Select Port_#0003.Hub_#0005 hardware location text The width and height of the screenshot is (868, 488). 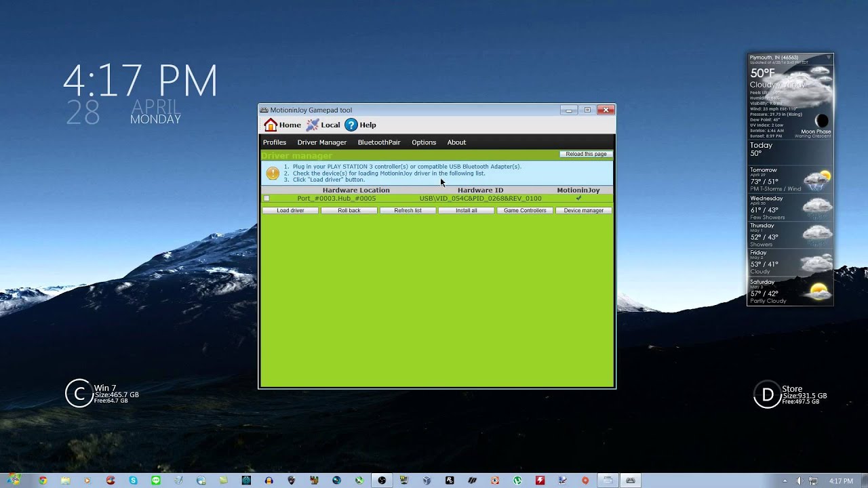tap(336, 199)
